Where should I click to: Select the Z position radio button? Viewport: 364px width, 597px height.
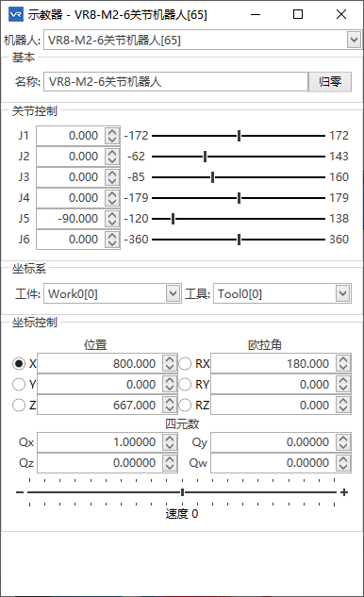coord(19,405)
